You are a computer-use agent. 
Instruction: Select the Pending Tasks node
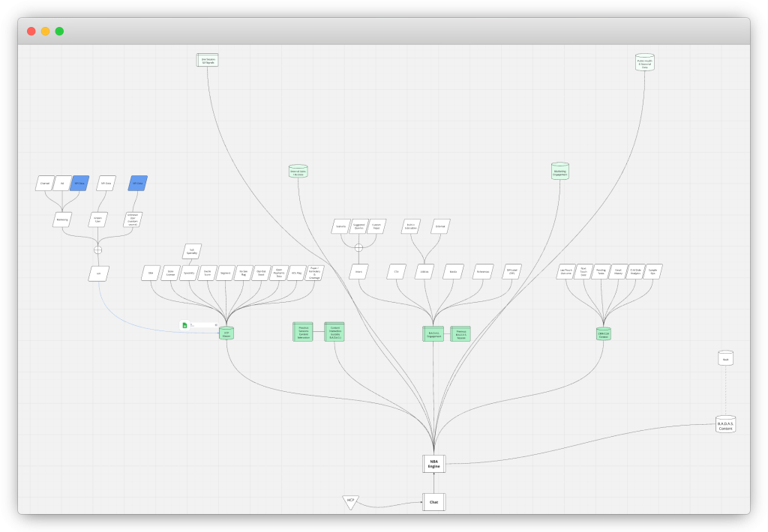601,272
